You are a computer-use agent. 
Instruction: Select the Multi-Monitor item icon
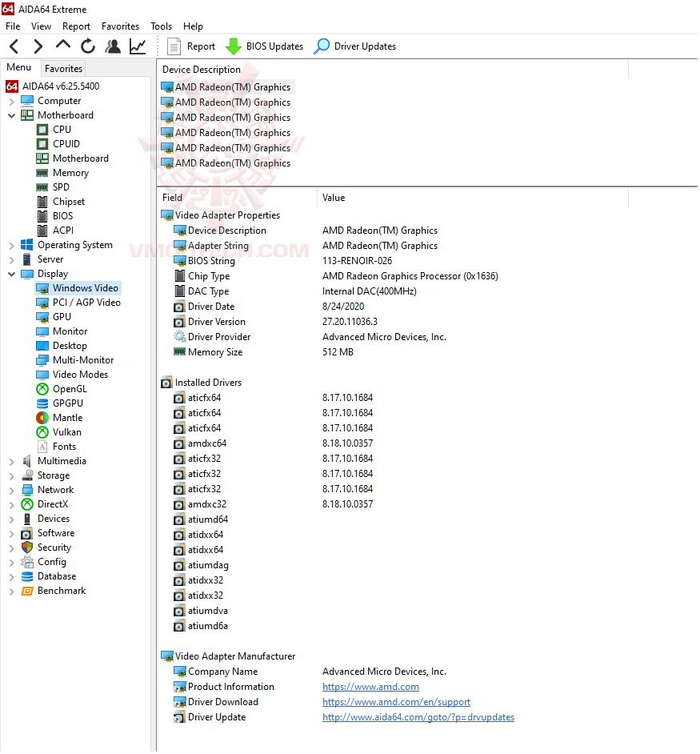(42, 360)
